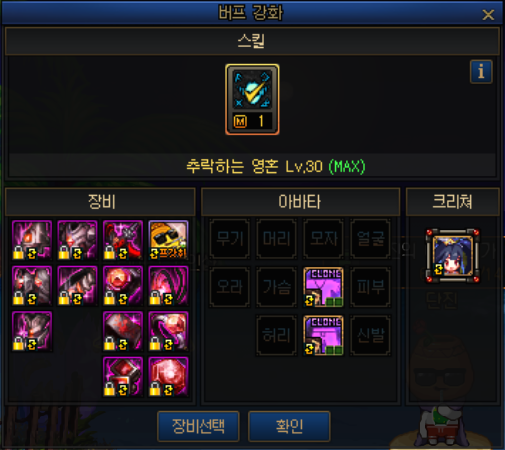505x450 pixels.
Task: Click the empty 허리 avatar slot
Action: point(276,335)
